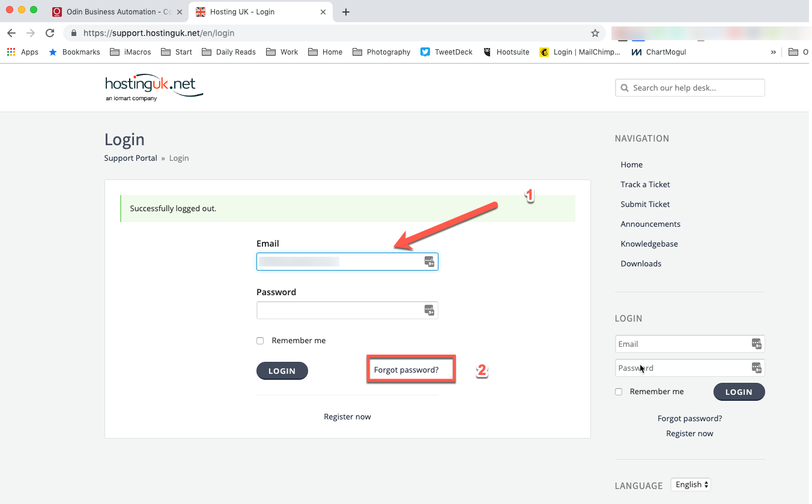Tick Remember me in the sidebar login

(x=619, y=392)
